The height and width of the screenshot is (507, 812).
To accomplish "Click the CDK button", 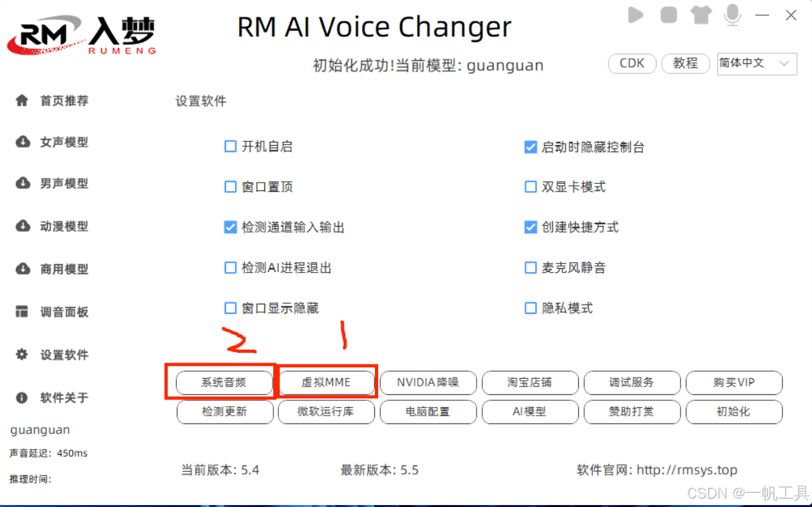I will [x=632, y=63].
